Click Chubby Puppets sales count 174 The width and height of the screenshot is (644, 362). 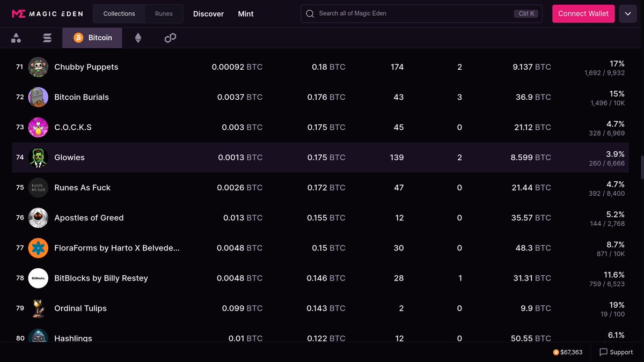pyautogui.click(x=397, y=67)
